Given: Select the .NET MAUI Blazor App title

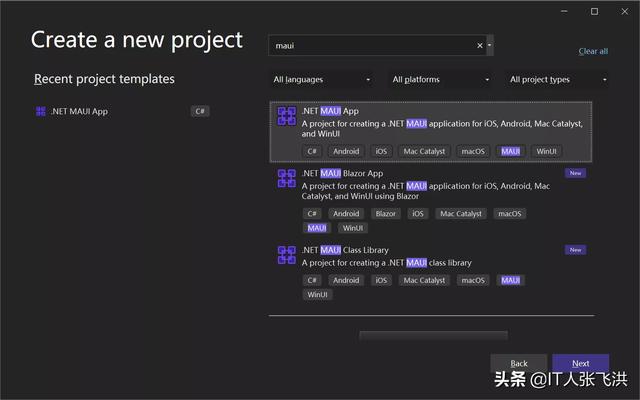Looking at the screenshot, I should pyautogui.click(x=342, y=173).
